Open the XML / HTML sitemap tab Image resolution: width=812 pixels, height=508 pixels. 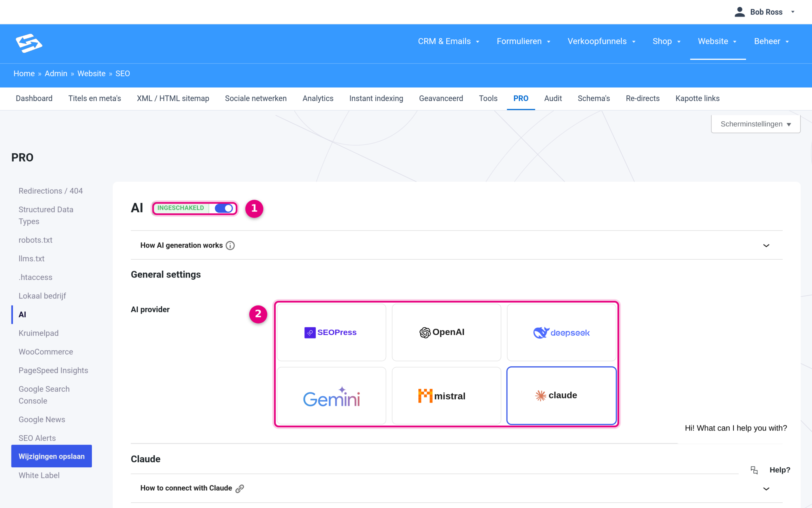(x=173, y=98)
